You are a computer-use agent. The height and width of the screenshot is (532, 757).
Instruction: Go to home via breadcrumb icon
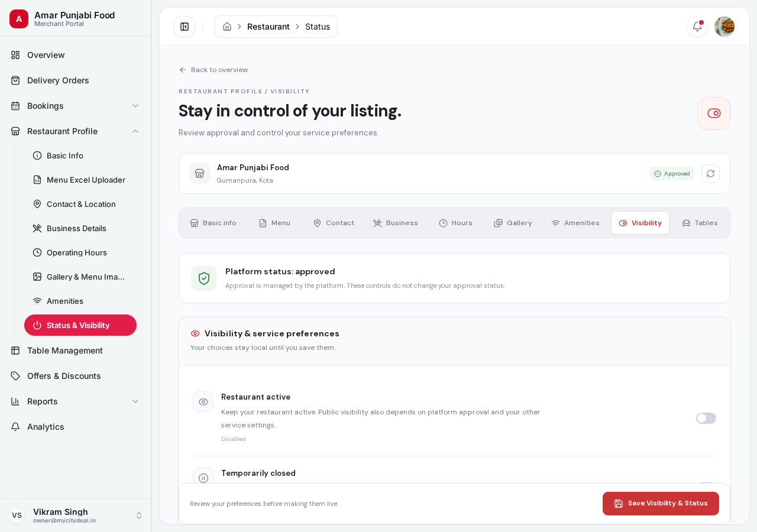(x=227, y=27)
